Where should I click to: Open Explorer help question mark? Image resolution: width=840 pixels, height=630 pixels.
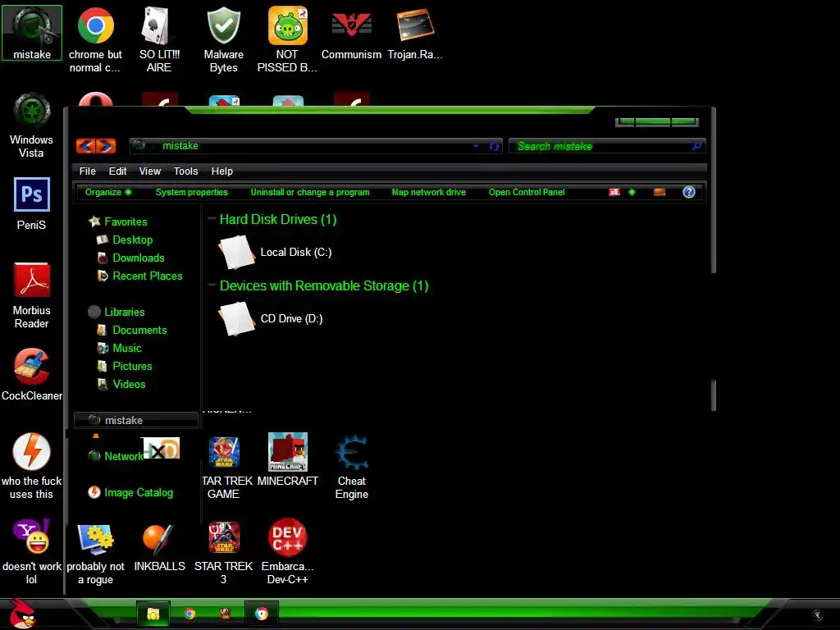pos(689,192)
